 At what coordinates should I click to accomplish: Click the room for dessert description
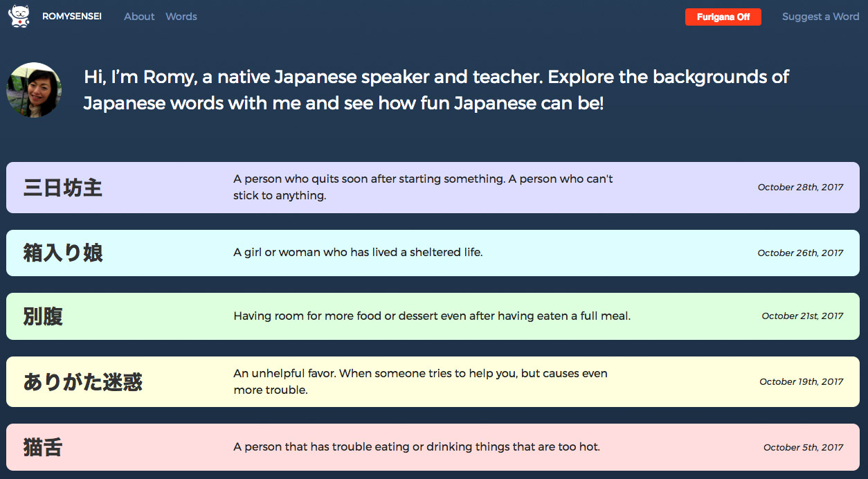(x=432, y=316)
